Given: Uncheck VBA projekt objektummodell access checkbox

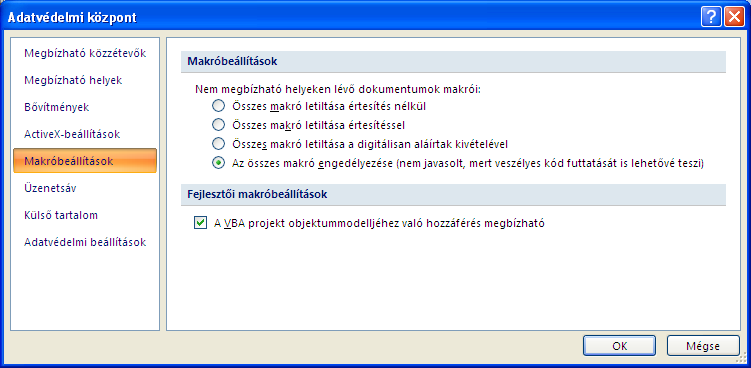Looking at the screenshot, I should (x=200, y=223).
